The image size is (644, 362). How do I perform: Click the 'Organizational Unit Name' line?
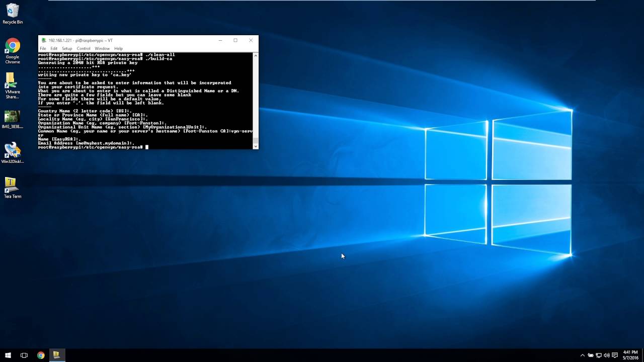[122, 127]
